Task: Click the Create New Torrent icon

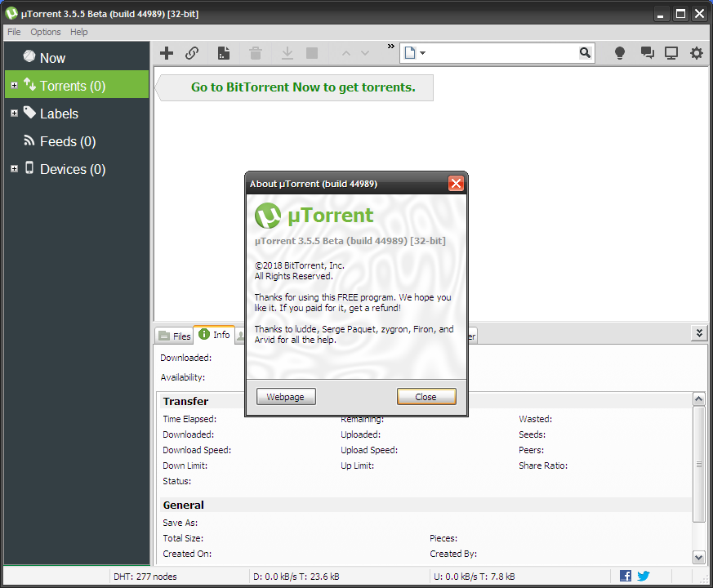Action: pyautogui.click(x=224, y=53)
